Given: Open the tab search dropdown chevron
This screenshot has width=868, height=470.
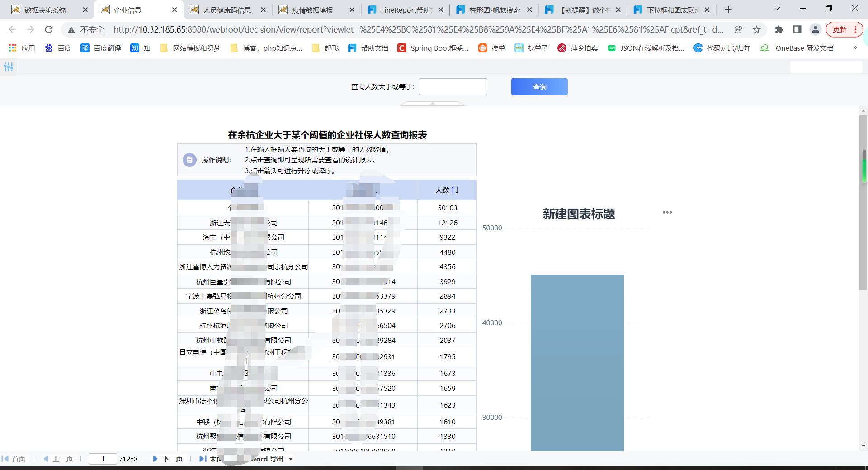Looking at the screenshot, I should click(777, 9).
